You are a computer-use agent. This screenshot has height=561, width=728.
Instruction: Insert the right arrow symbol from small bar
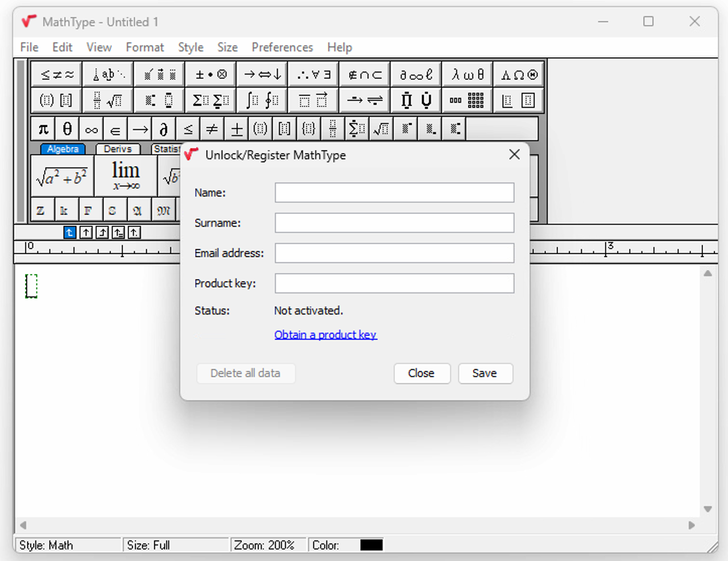click(x=140, y=129)
